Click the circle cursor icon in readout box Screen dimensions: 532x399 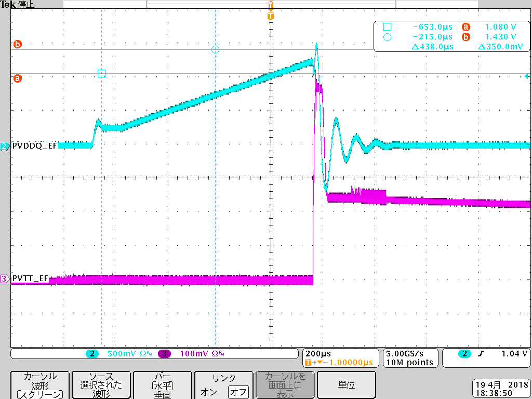coord(387,37)
